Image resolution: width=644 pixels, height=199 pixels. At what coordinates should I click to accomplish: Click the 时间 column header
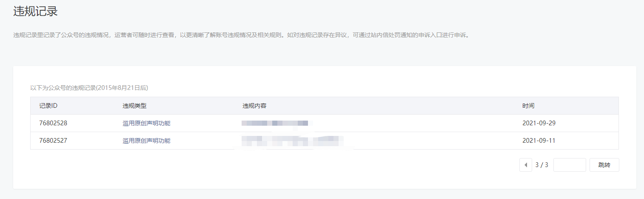528,106
